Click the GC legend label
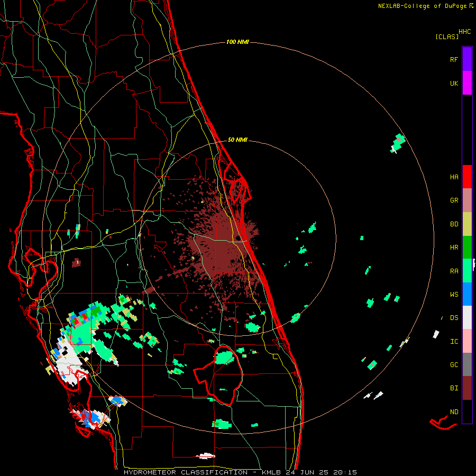 point(454,364)
